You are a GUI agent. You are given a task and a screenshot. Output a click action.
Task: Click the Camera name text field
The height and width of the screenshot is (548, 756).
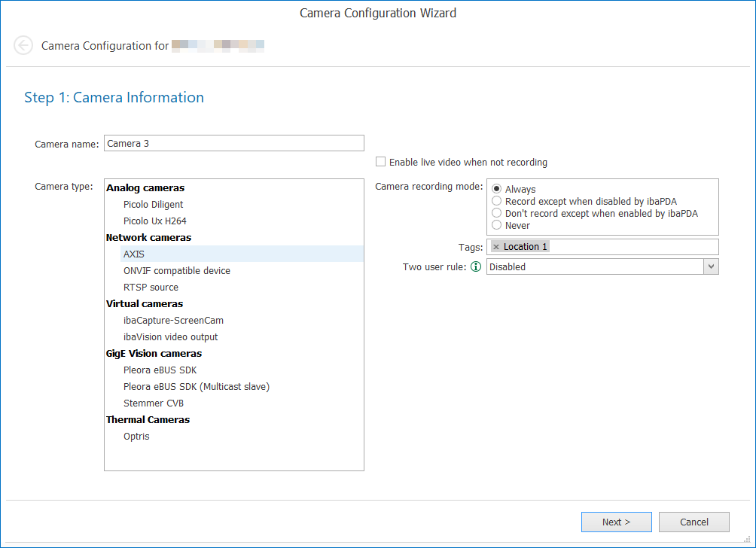[234, 143]
